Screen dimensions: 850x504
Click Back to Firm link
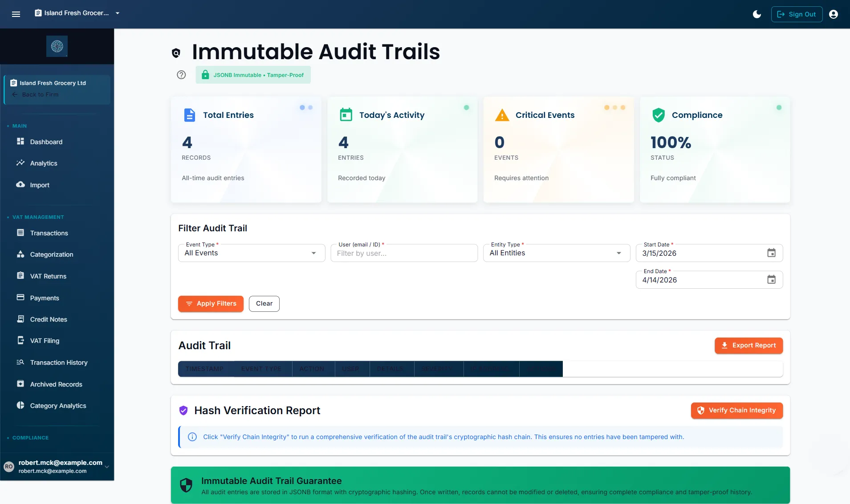tap(36, 95)
